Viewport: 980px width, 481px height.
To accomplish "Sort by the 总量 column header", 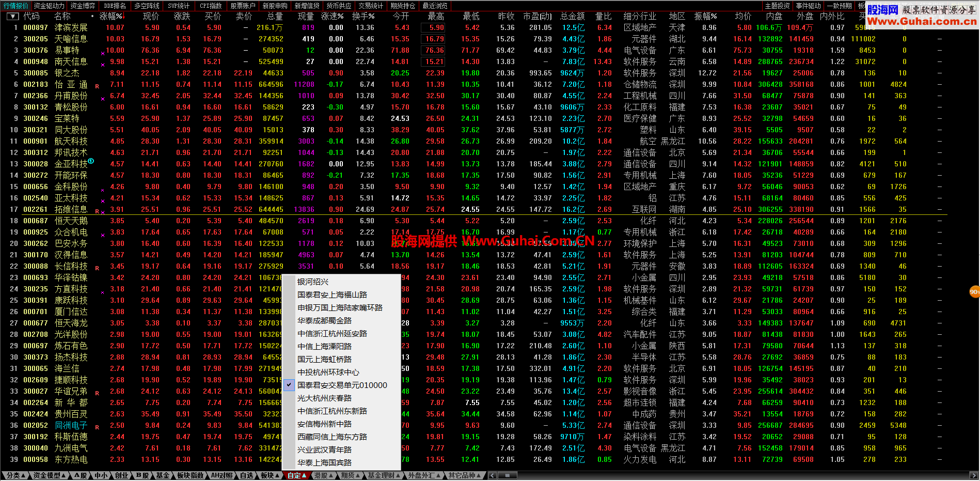I will [x=275, y=17].
